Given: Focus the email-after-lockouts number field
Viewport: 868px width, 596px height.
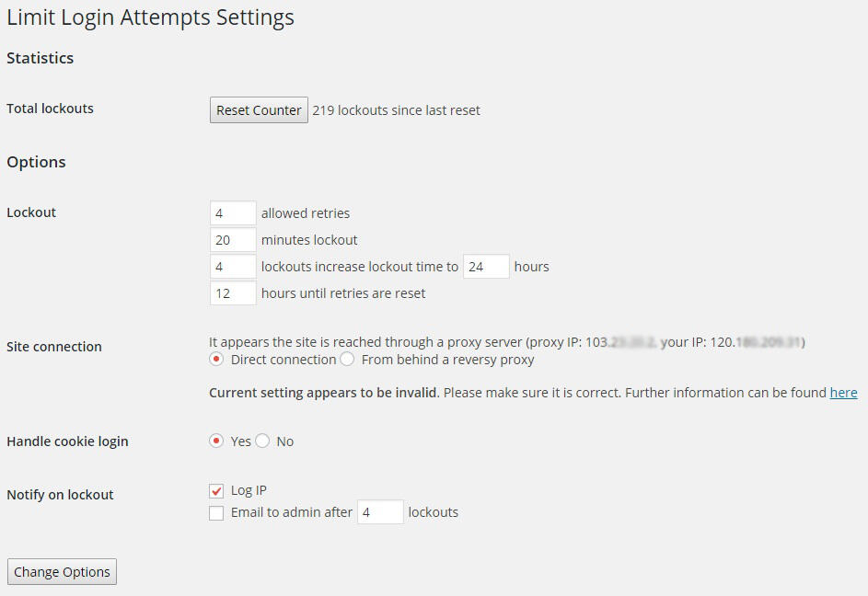Looking at the screenshot, I should (x=380, y=512).
